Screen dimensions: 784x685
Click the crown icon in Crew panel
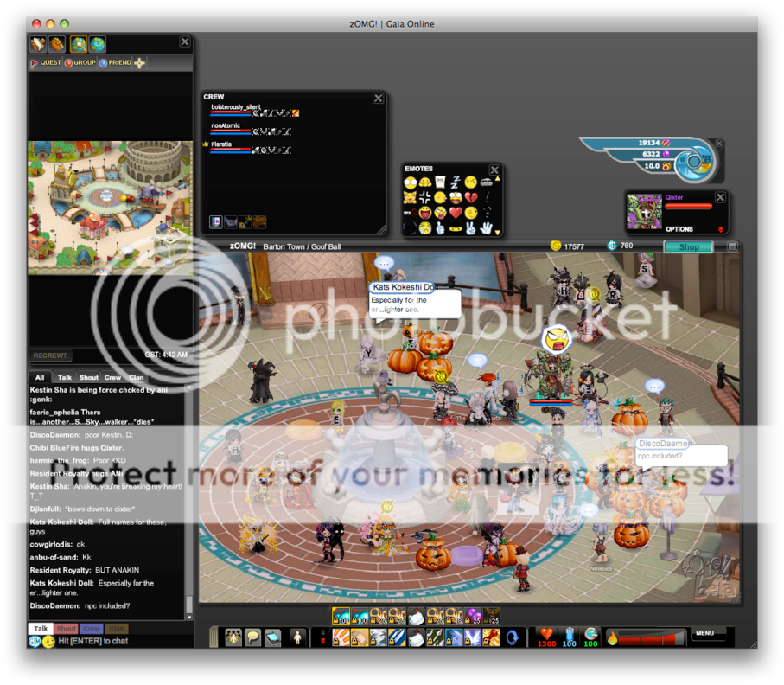245,222
